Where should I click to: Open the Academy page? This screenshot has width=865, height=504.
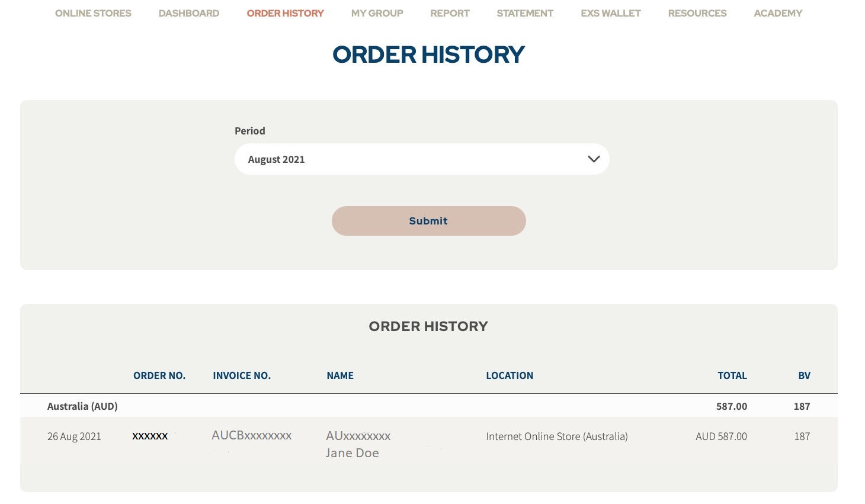pos(778,13)
